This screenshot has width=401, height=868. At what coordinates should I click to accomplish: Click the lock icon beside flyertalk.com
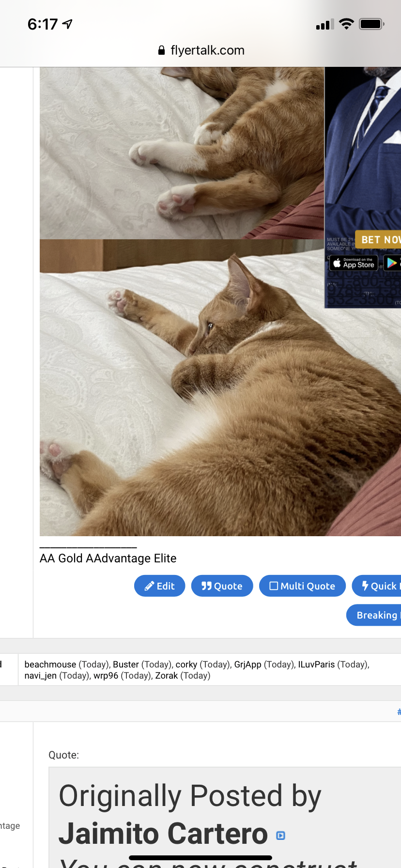pos(161,50)
